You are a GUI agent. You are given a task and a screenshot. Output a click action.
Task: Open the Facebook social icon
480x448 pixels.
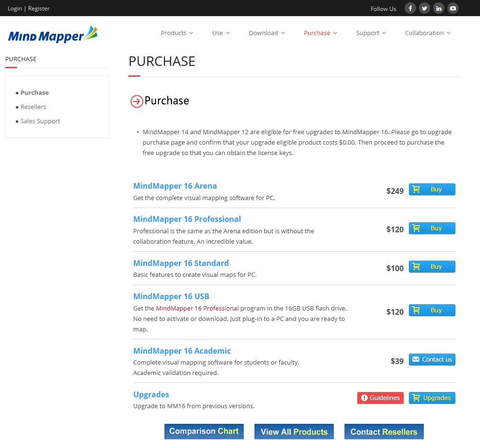[410, 8]
